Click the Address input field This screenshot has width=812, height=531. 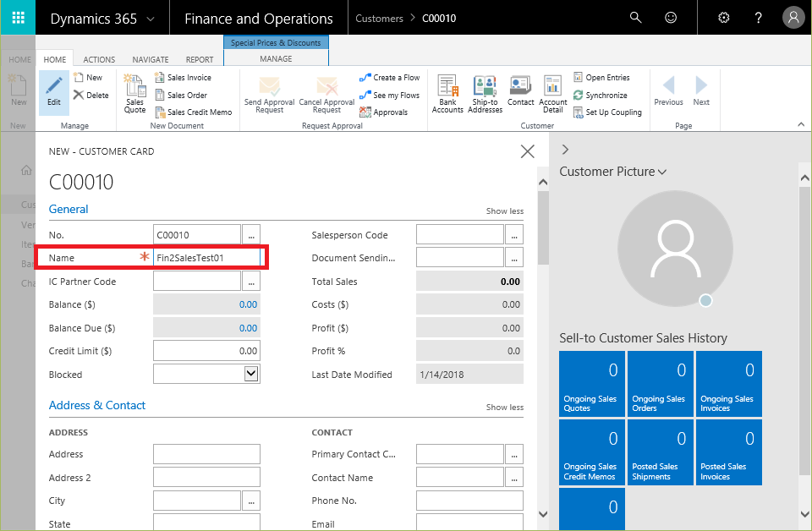206,454
